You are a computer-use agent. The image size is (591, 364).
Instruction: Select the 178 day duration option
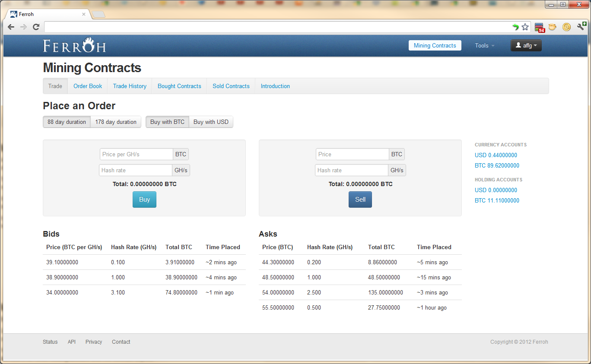(x=116, y=122)
